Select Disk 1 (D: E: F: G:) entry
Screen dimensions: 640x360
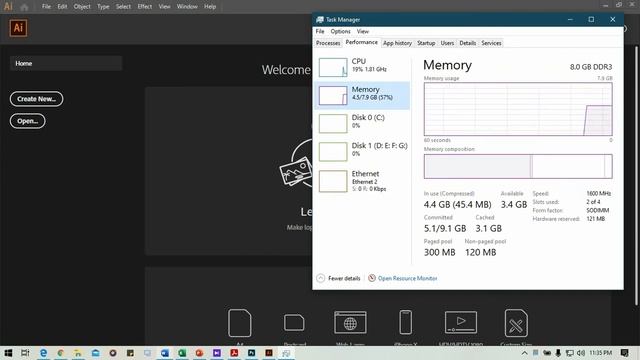click(x=362, y=151)
